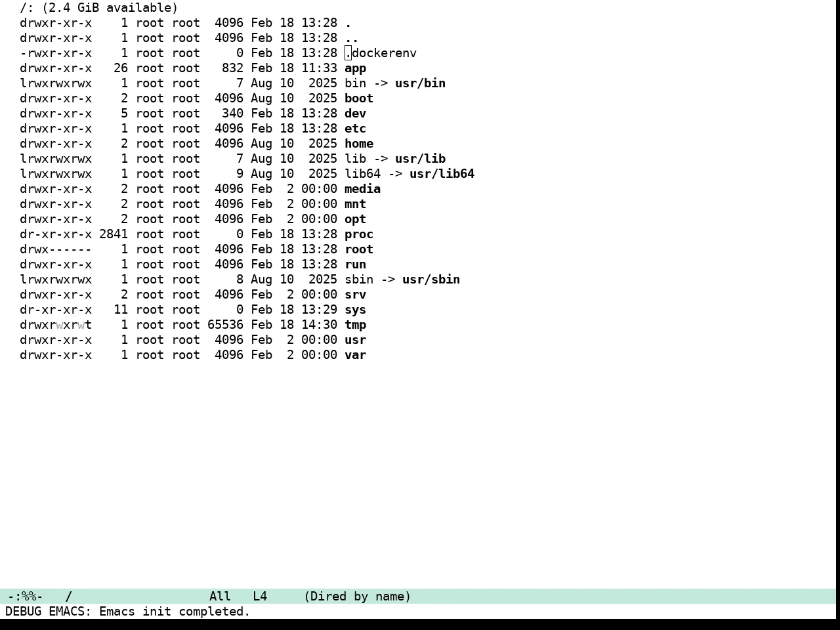Click the '(Dired by name)' mode indicator
This screenshot has height=630, width=840.
pyautogui.click(x=357, y=597)
